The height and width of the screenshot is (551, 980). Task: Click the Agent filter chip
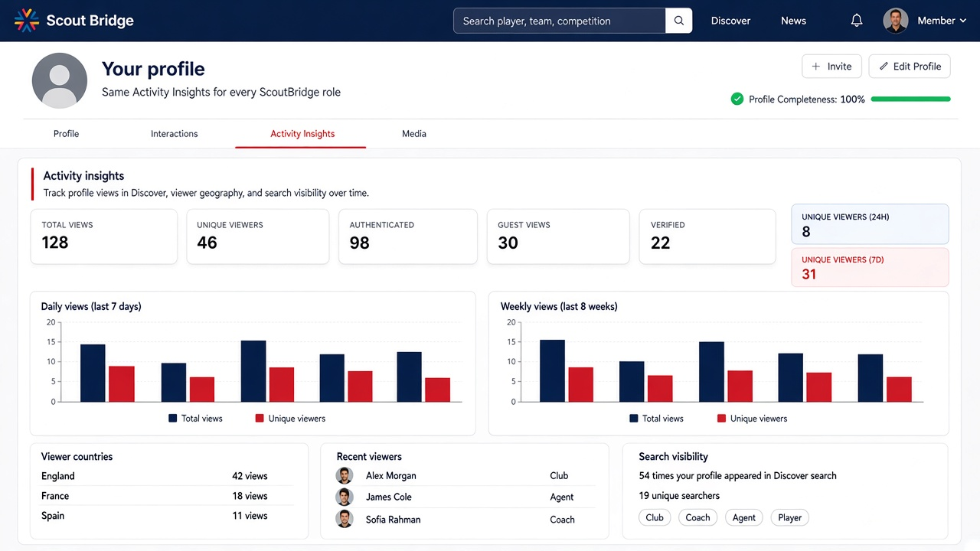click(744, 517)
